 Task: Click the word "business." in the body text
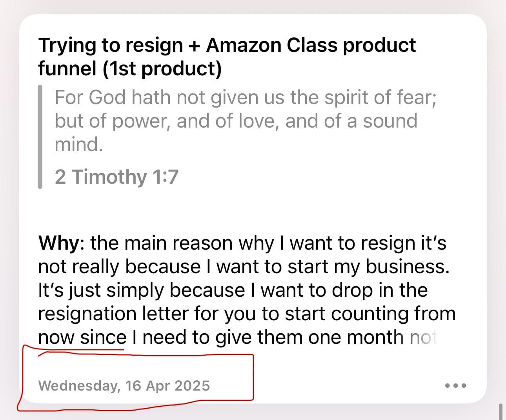(x=407, y=267)
